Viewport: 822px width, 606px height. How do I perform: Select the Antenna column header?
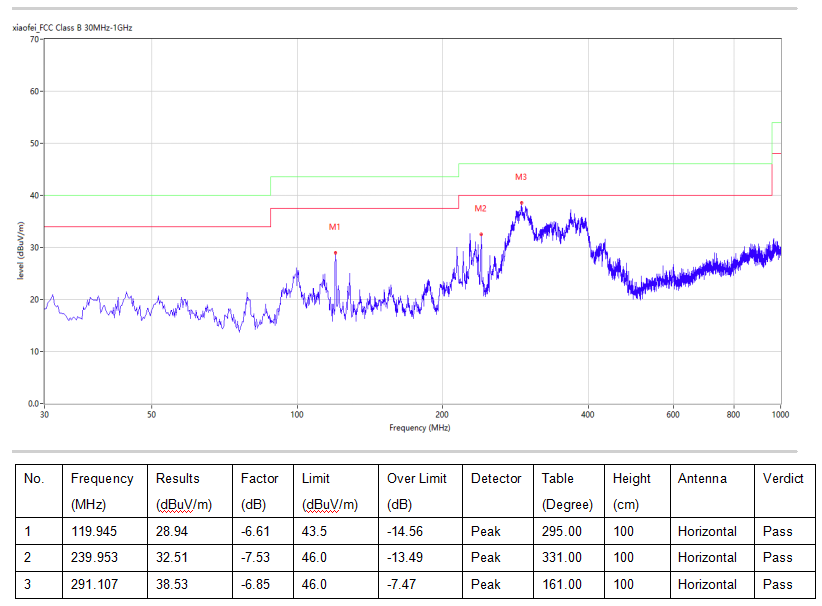click(x=703, y=479)
